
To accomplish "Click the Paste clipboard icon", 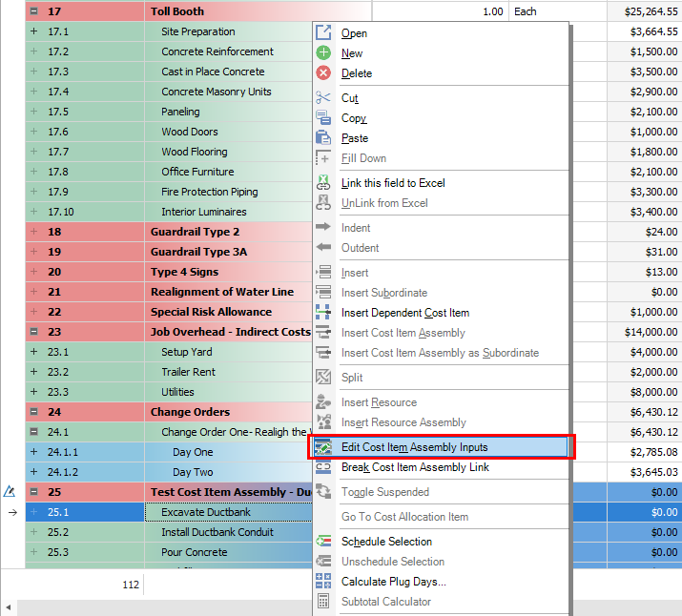I will click(x=323, y=138).
